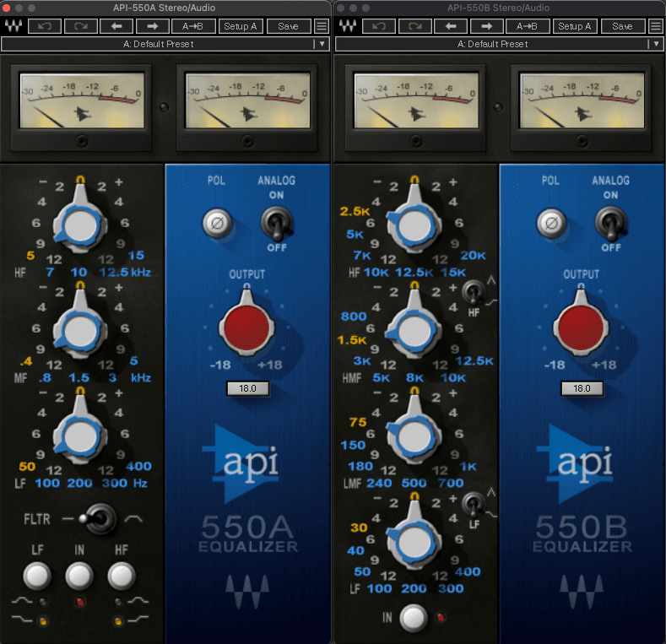Click the HMF gain knob on 550B
Viewport: 666px width, 644px height.
click(x=414, y=331)
